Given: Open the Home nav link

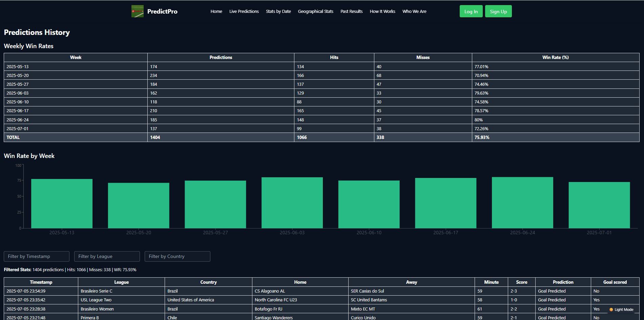Looking at the screenshot, I should pyautogui.click(x=216, y=11).
